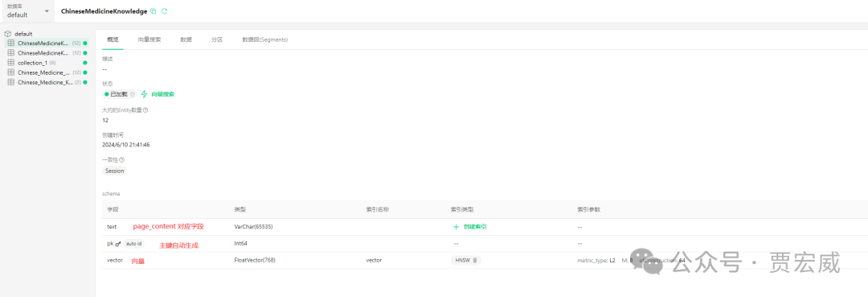Screen dimensions: 868x297
Task: Switch to the 概览 tab
Action: tap(113, 40)
